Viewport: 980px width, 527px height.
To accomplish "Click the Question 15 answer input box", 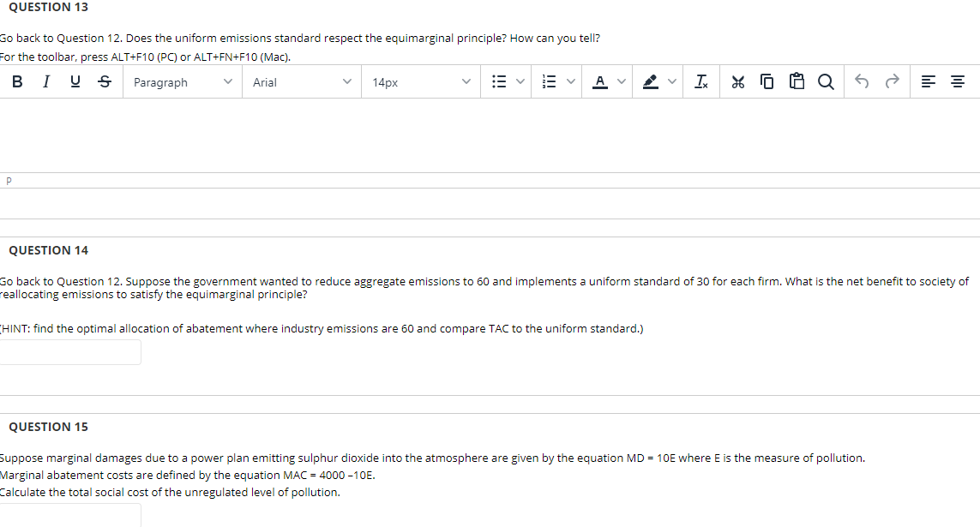I will click(x=70, y=515).
